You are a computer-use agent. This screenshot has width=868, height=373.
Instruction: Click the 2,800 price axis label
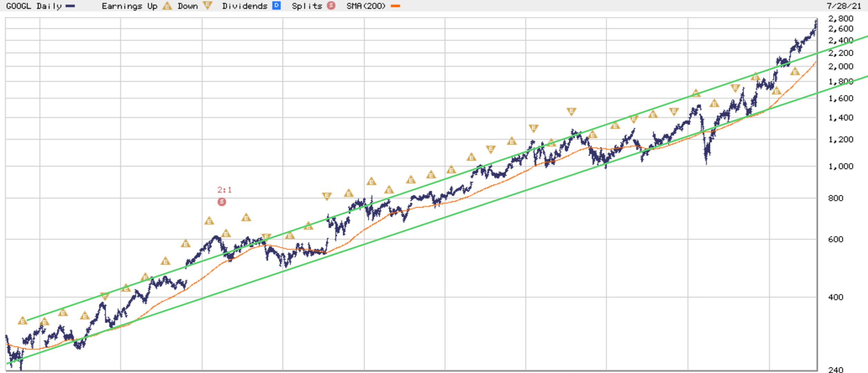click(x=840, y=19)
